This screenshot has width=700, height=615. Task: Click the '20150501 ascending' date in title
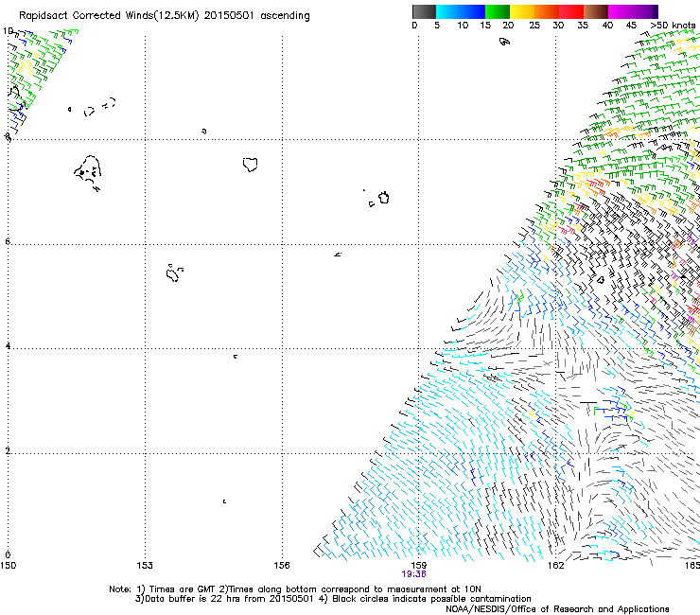point(256,16)
